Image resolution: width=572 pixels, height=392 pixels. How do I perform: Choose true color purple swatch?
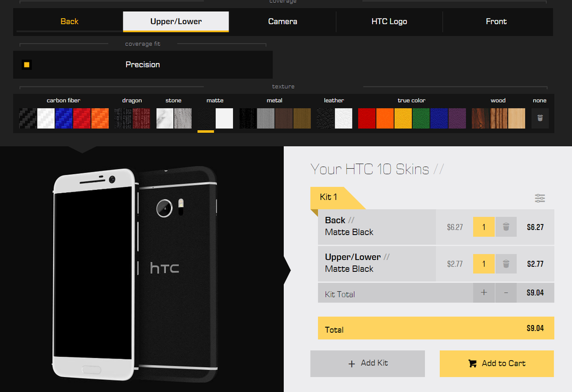pos(457,118)
